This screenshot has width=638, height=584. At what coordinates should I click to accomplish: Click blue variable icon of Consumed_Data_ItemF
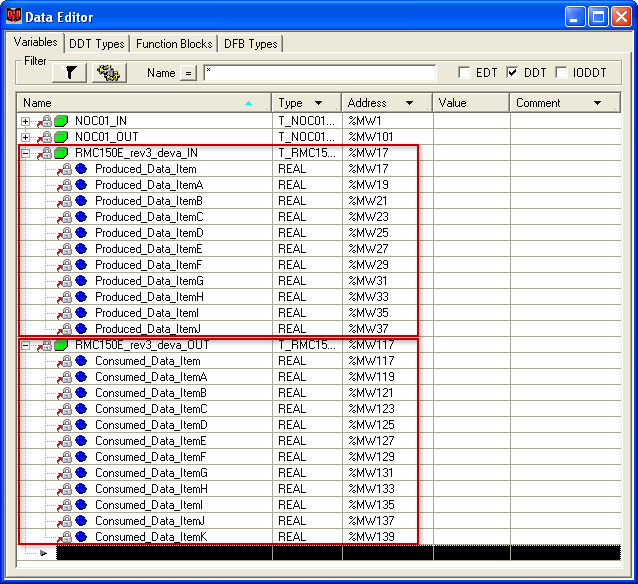81,457
